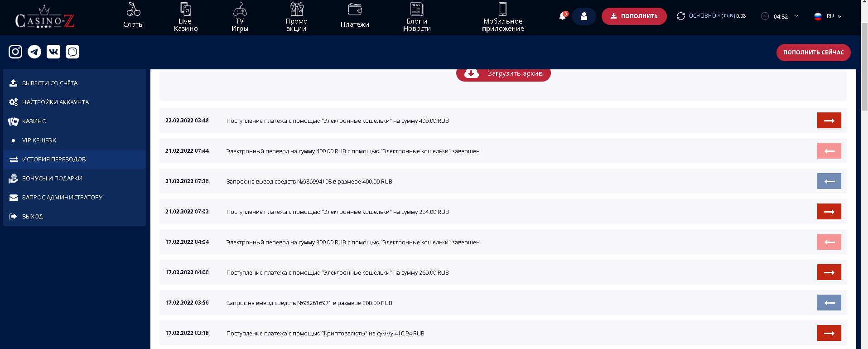Select VIP КЕШБЭК menu item

(74, 140)
